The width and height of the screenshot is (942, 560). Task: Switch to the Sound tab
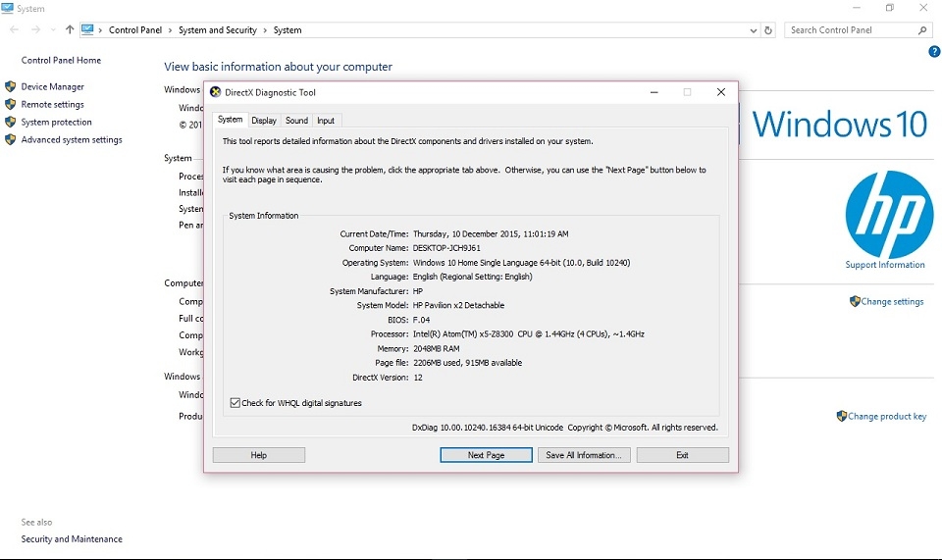click(296, 120)
